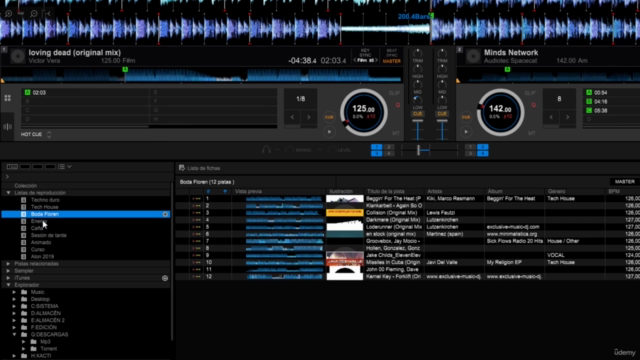The image size is (640, 360).
Task: Toggle mixer channel 2 CUE button
Action: pyautogui.click(x=442, y=114)
